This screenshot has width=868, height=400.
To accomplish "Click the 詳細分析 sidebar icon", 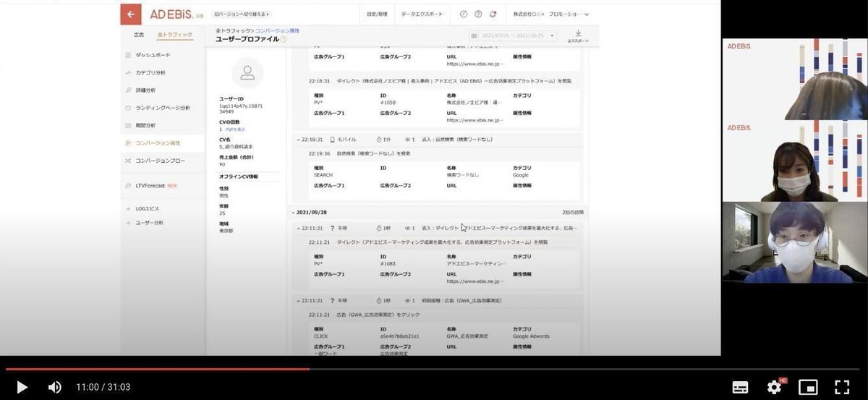I will point(128,90).
